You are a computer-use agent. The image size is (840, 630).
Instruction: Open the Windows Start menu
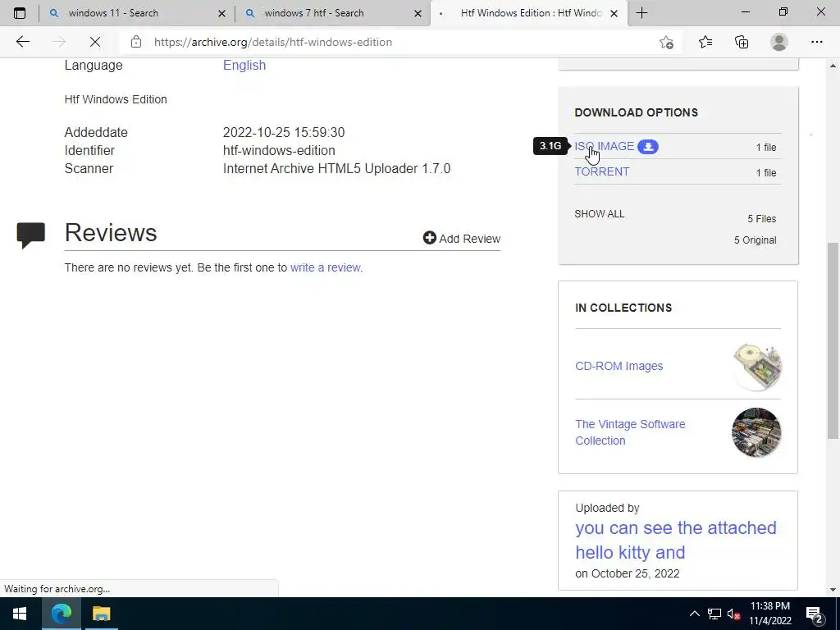click(20, 614)
